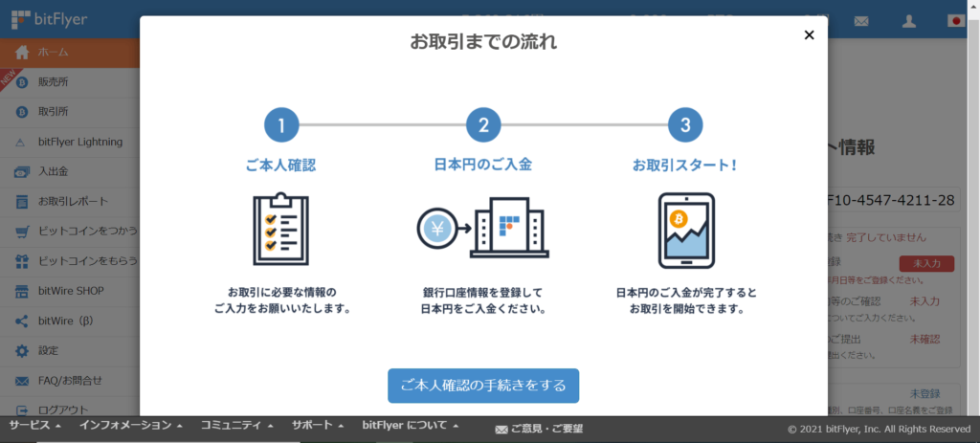Click the 日本円のご入金 step heading
The width and height of the screenshot is (980, 443).
coord(483,165)
